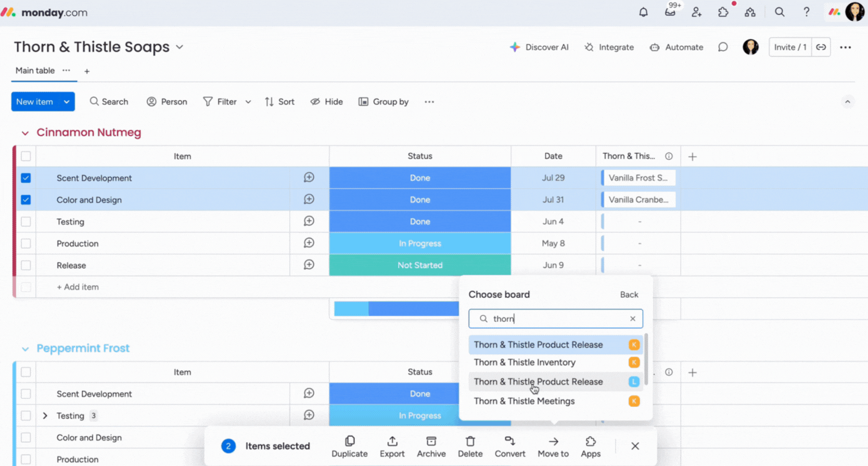Image resolution: width=868 pixels, height=466 pixels.
Task: Add a new board view with plus
Action: 87,71
